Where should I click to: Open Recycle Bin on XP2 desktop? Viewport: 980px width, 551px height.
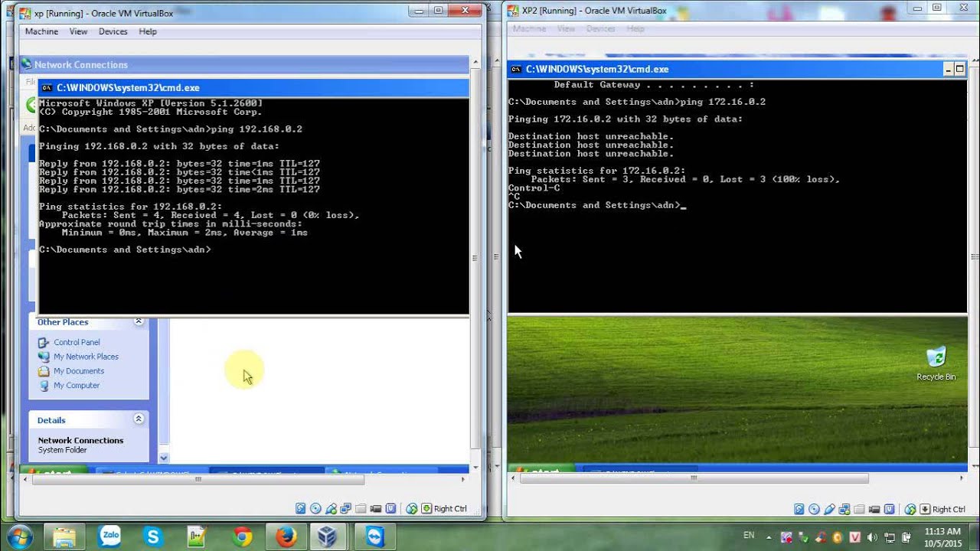936,364
